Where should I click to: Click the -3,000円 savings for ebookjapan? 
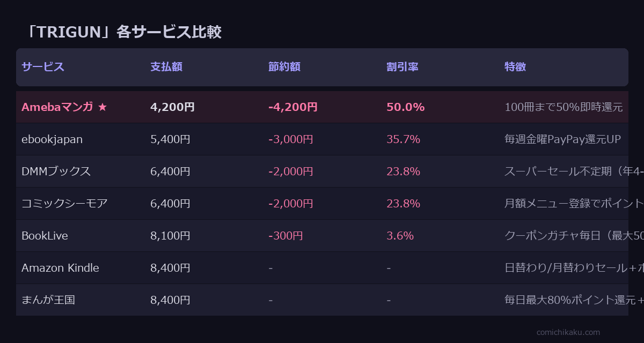tap(290, 139)
